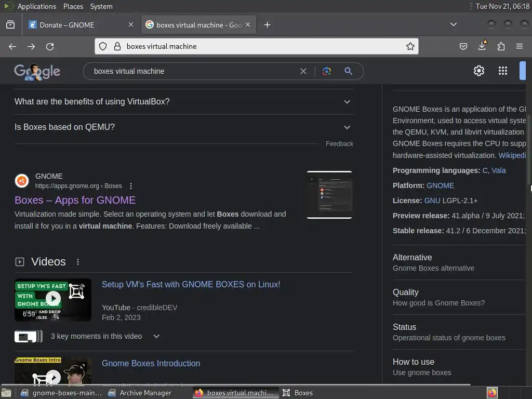
Task: Open the downloads panel
Action: click(482, 46)
